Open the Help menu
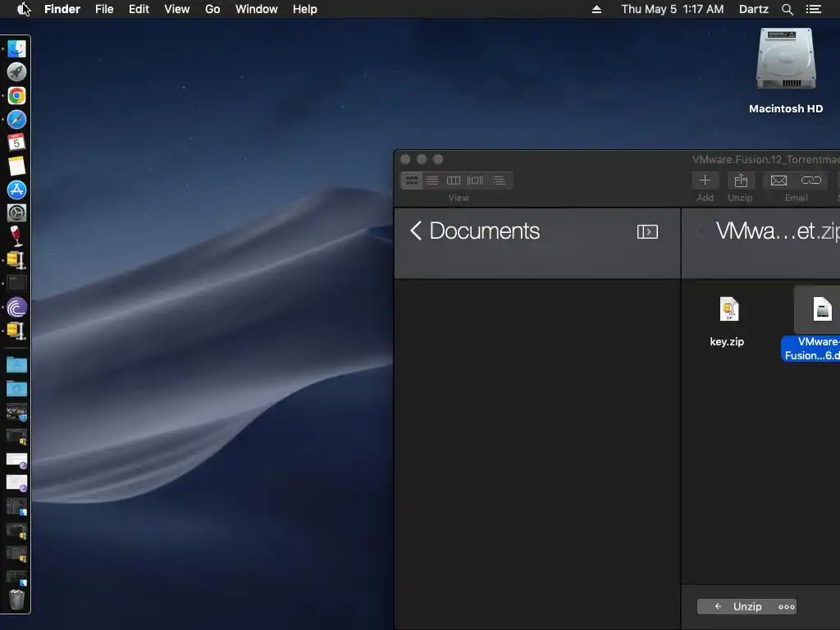This screenshot has width=840, height=630. pos(305,9)
